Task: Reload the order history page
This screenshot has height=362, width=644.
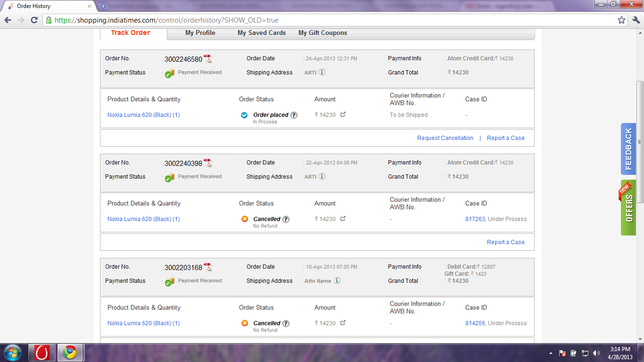Action: point(34,20)
